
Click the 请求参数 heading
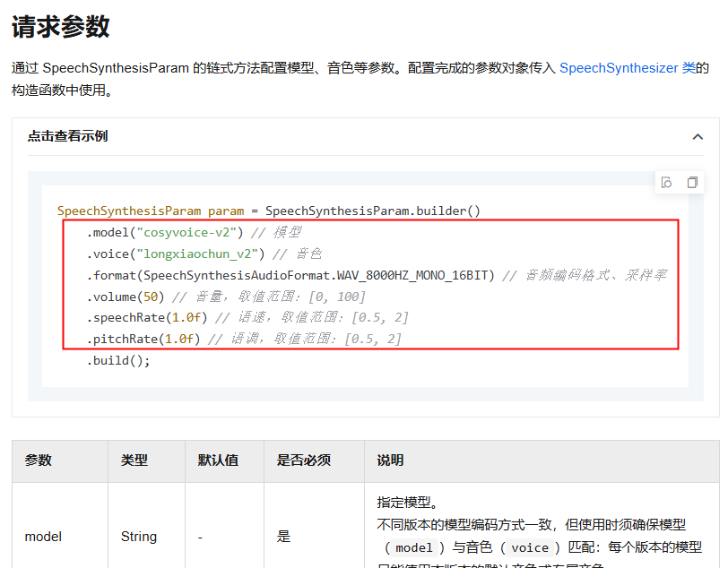[x=60, y=26]
